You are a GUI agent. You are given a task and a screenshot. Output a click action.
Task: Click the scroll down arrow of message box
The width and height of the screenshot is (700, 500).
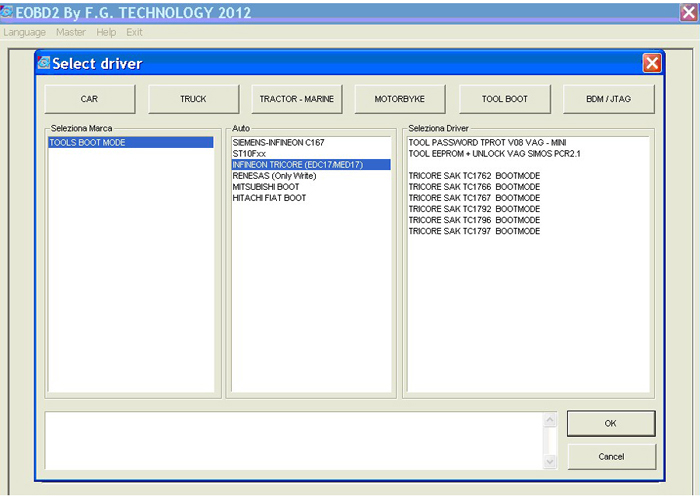[x=550, y=461]
